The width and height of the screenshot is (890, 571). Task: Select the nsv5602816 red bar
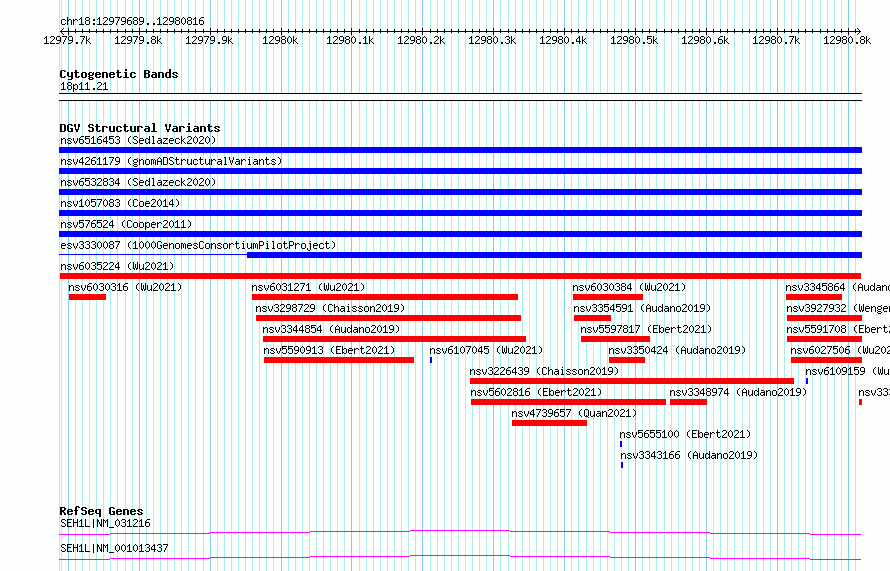[568, 402]
